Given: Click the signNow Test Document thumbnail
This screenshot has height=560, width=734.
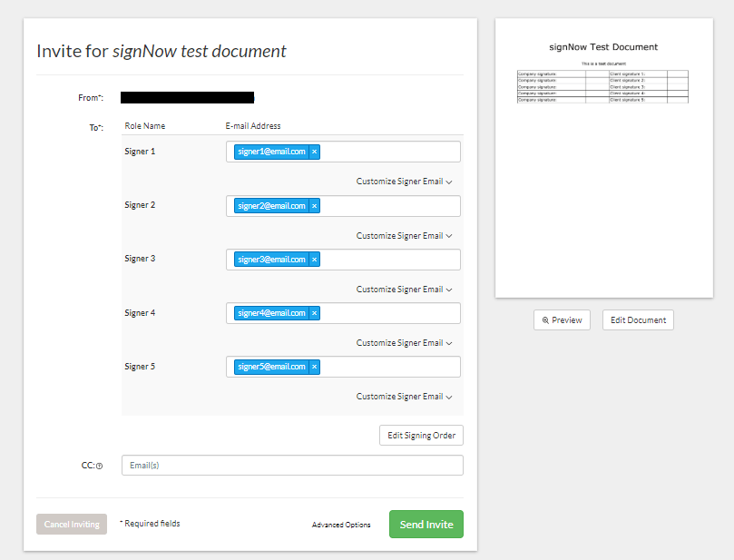Looking at the screenshot, I should [603, 159].
